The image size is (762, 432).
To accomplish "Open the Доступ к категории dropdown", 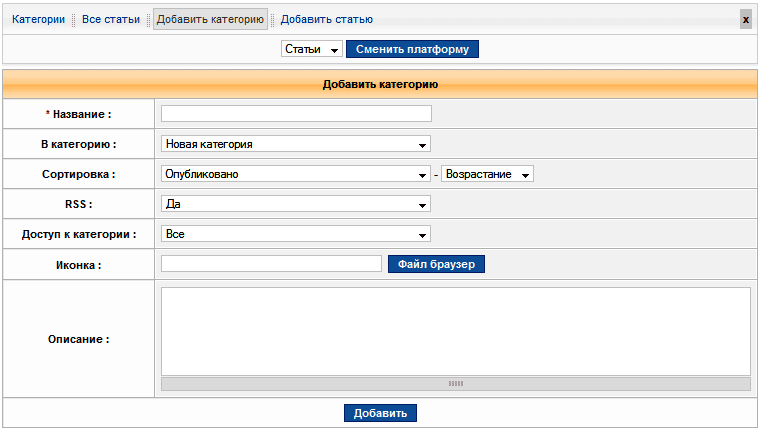I will tap(296, 234).
